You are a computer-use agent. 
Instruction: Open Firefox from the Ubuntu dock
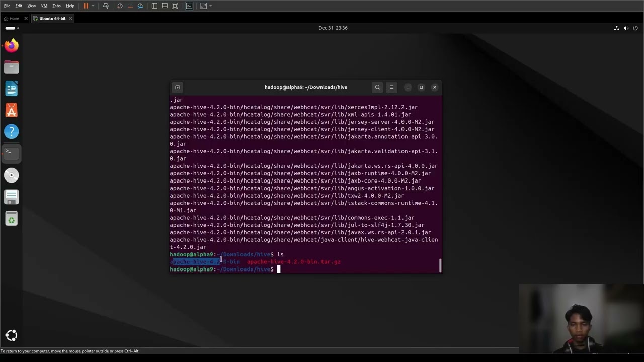pyautogui.click(x=12, y=46)
